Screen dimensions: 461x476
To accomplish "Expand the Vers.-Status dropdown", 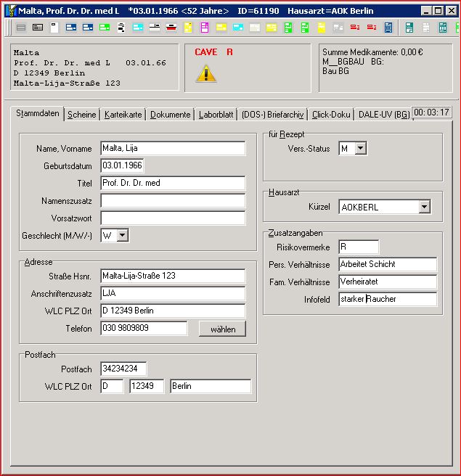I will point(360,149).
